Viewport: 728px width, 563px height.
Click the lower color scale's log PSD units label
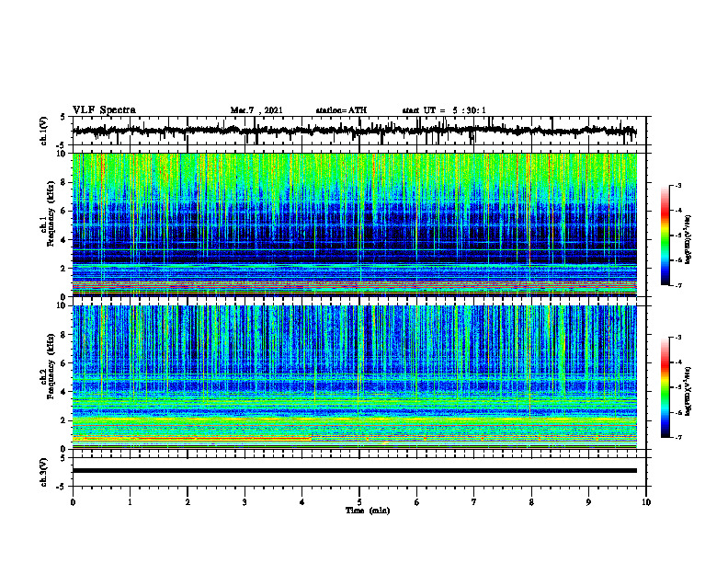(688, 391)
